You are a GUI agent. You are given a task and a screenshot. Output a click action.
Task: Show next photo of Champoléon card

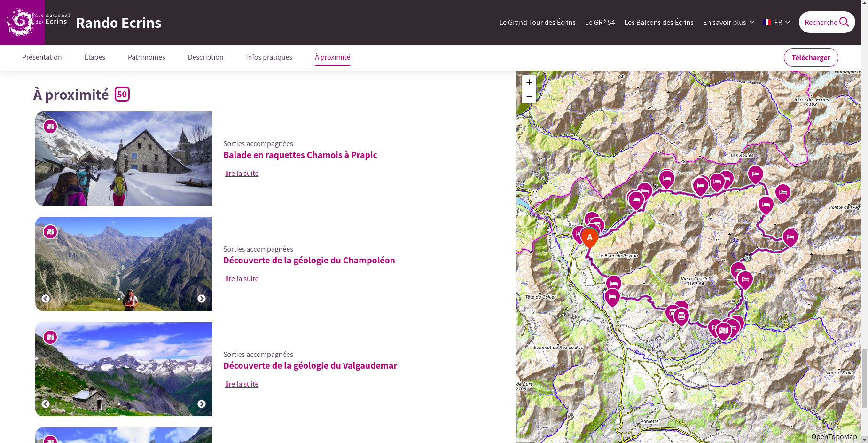coord(202,299)
